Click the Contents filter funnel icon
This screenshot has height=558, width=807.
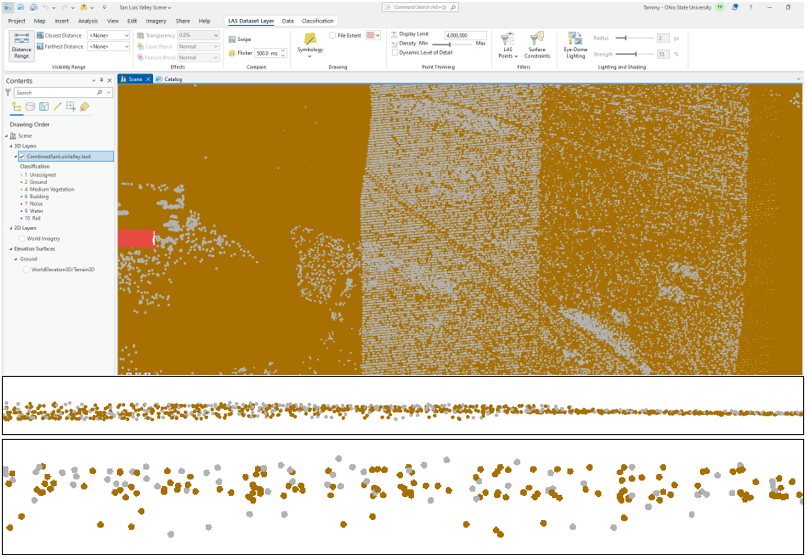tap(8, 92)
